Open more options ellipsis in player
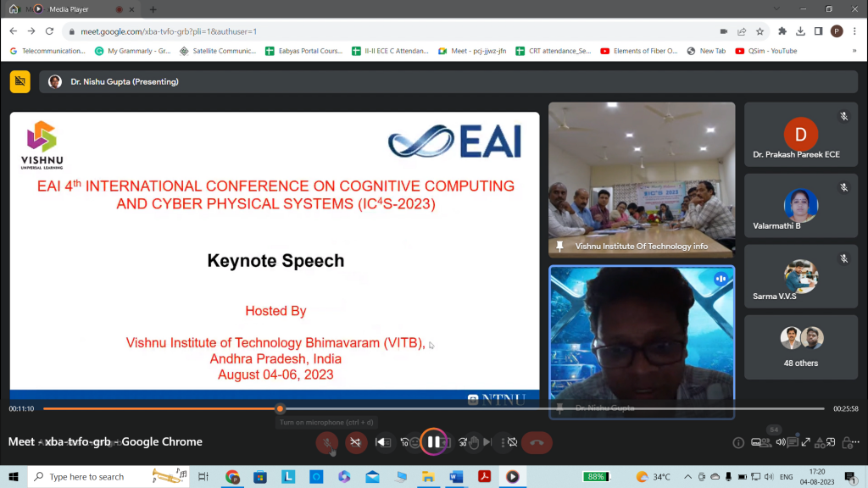The height and width of the screenshot is (488, 868). [x=856, y=442]
